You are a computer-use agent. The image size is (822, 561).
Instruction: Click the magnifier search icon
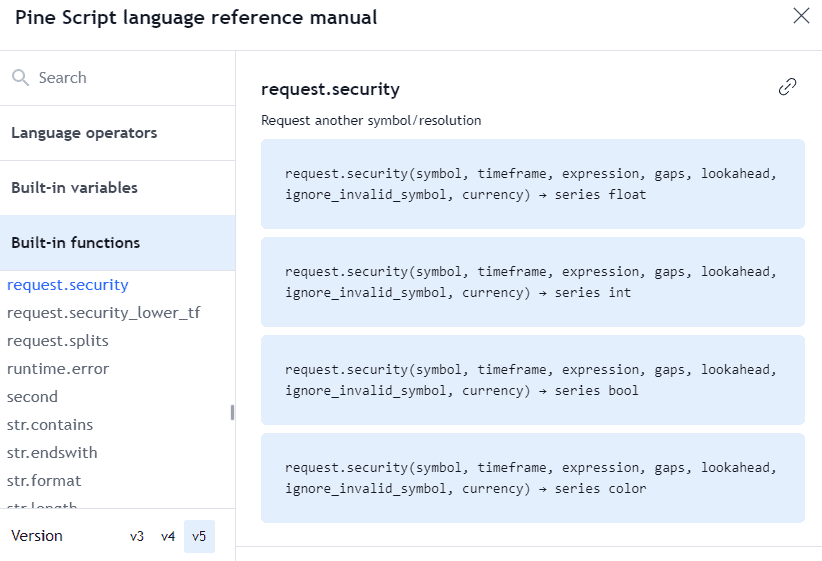20,78
